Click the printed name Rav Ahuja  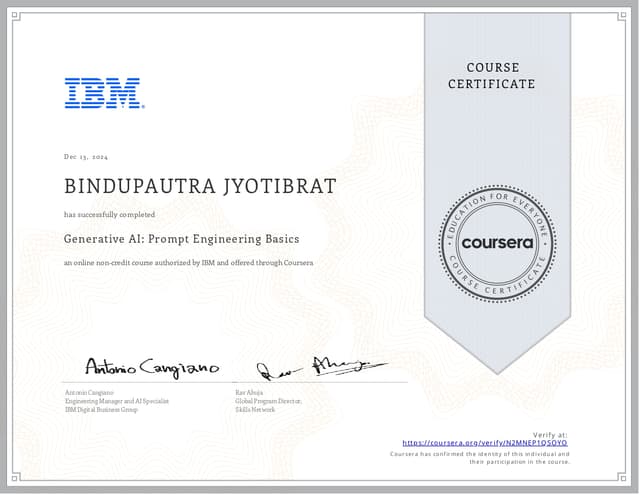(x=249, y=392)
